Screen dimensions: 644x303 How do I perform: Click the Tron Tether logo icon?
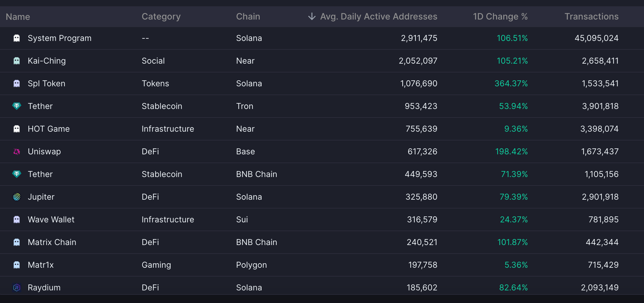pos(17,106)
